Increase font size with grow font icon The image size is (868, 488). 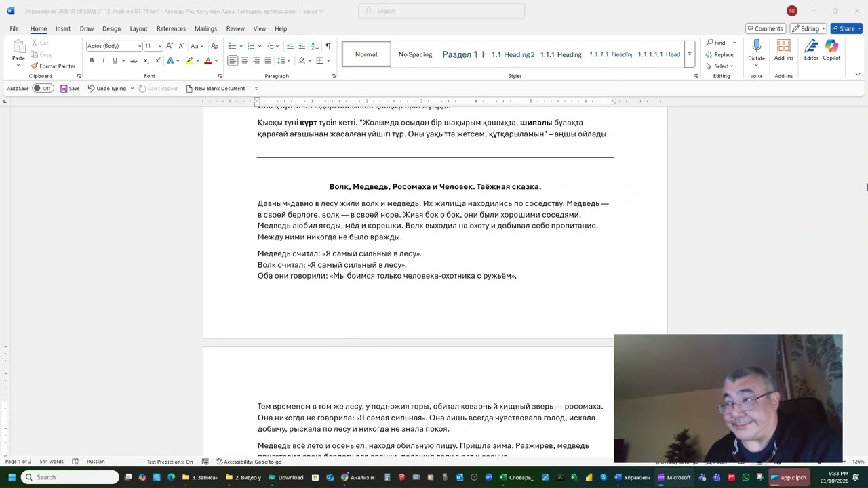(170, 46)
